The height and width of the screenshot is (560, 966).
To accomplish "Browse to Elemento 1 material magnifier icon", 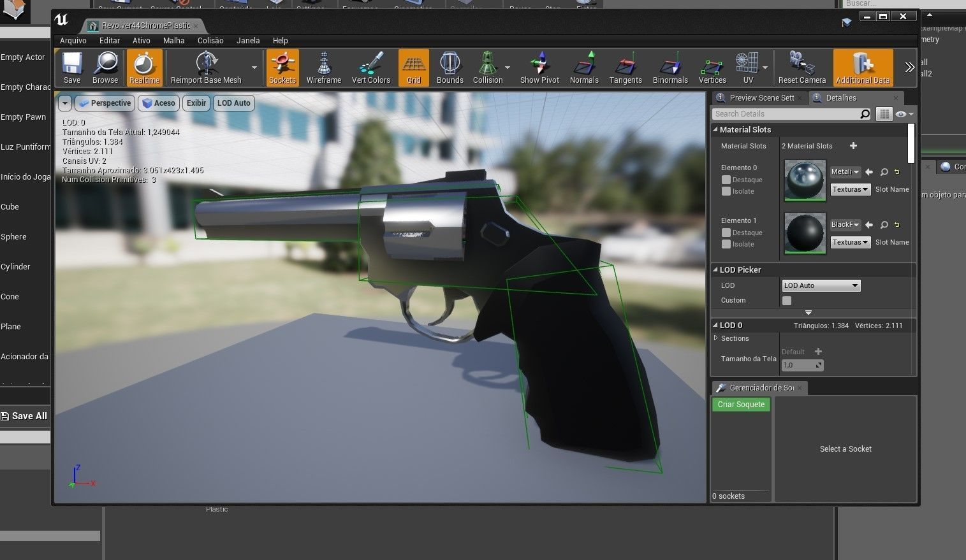I will pos(884,225).
